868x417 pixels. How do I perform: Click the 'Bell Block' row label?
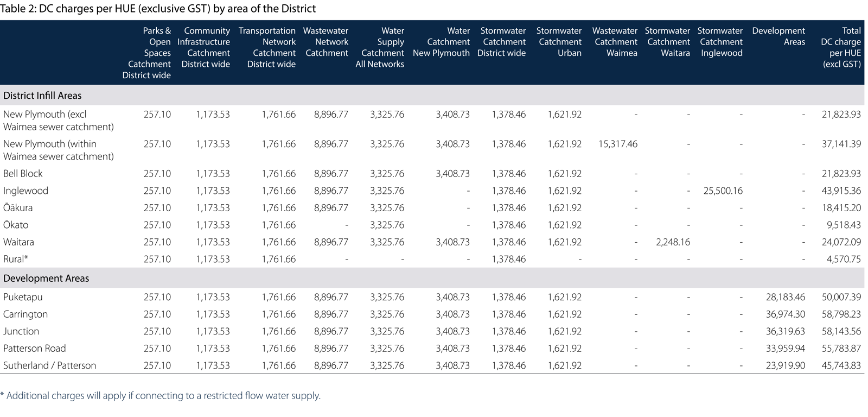(23, 174)
